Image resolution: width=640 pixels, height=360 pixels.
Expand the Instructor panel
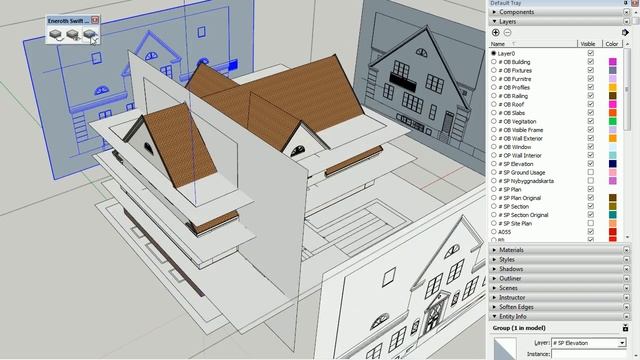(x=494, y=298)
